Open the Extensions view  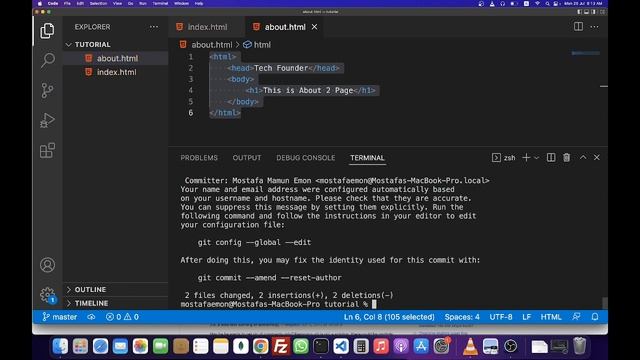(47, 150)
